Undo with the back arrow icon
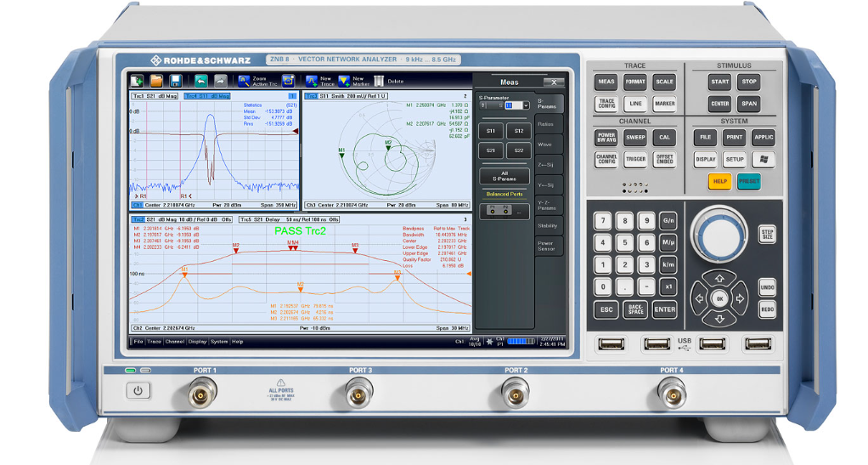 point(201,81)
